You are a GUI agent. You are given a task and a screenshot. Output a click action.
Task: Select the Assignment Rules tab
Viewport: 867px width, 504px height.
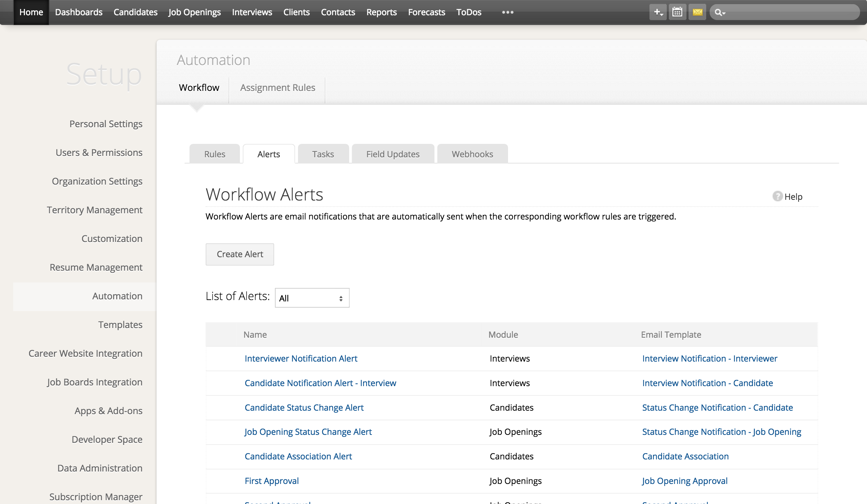(x=277, y=88)
